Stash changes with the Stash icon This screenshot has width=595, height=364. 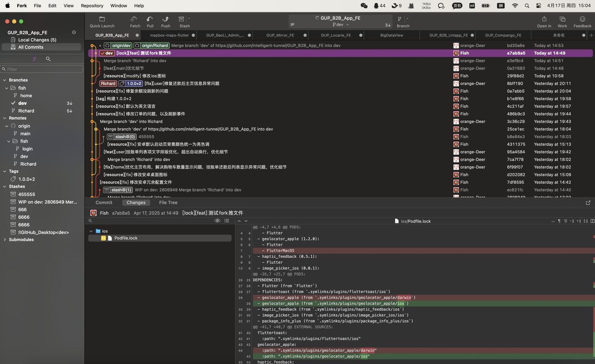click(x=182, y=19)
